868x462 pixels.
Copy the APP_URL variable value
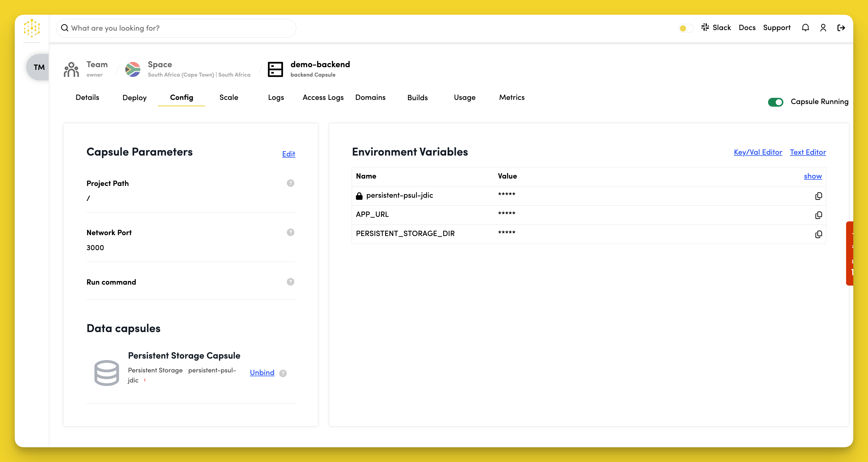tap(818, 215)
